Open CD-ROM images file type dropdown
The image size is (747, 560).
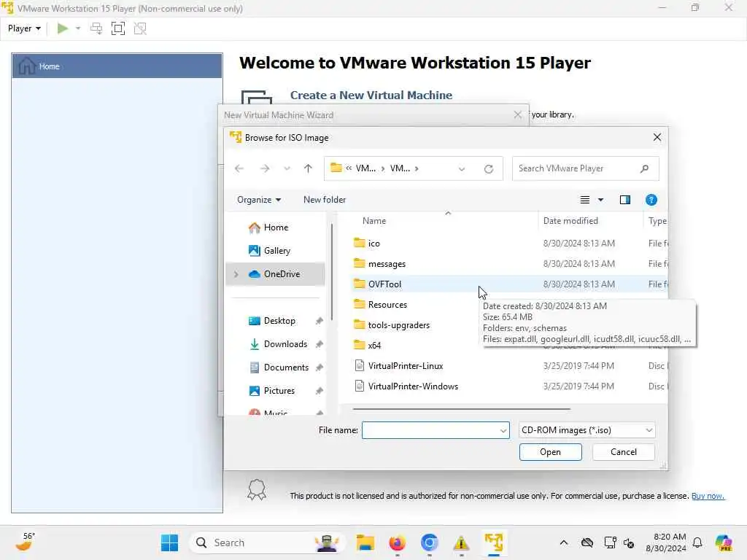pyautogui.click(x=587, y=430)
